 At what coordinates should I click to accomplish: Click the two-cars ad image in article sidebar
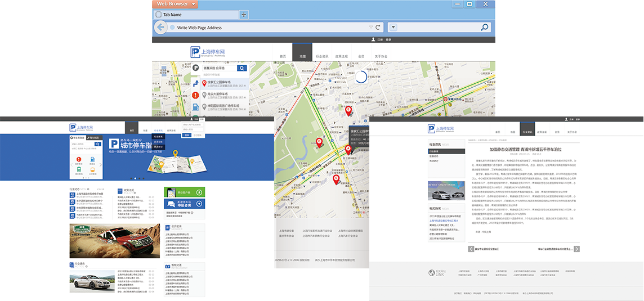446,191
